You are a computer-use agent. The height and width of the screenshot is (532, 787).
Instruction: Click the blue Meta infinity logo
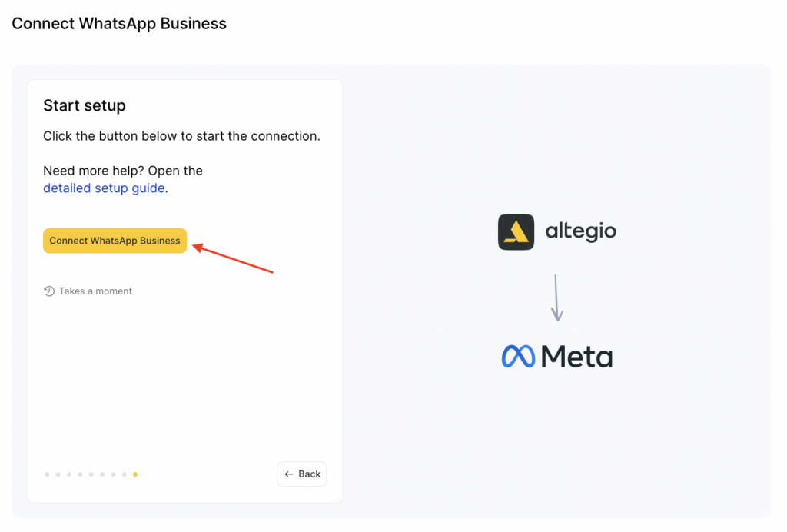[518, 357]
